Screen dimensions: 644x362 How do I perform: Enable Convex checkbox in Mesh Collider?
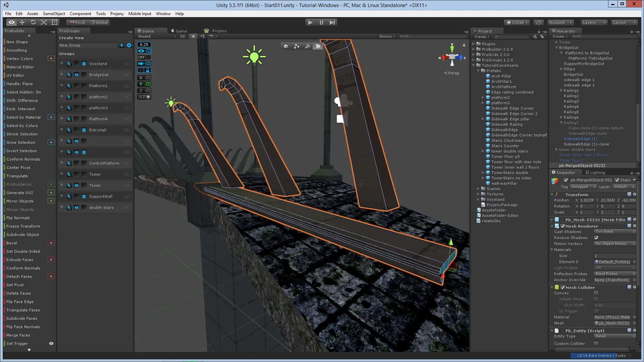click(x=596, y=293)
